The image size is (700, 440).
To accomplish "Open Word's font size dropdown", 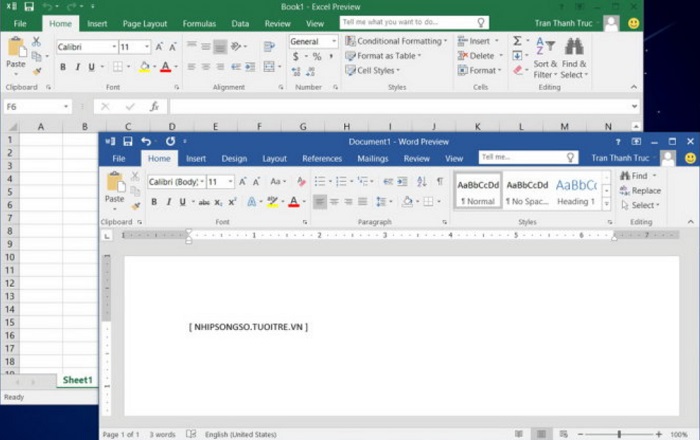I will pyautogui.click(x=230, y=182).
